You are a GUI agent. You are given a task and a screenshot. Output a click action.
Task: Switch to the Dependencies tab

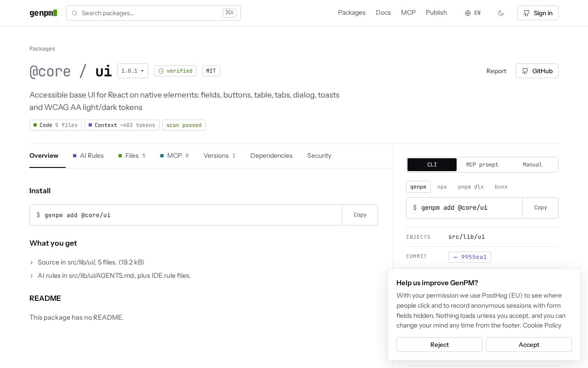tap(271, 155)
